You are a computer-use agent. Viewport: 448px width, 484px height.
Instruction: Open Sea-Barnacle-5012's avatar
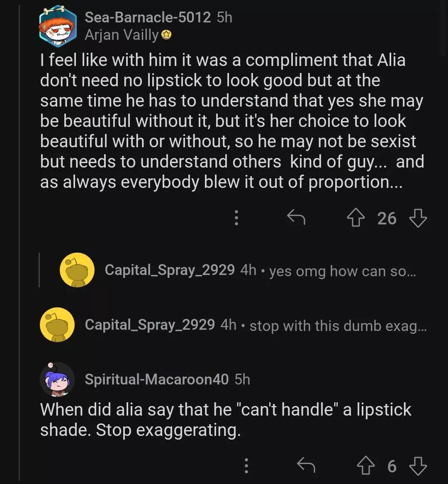tap(58, 26)
